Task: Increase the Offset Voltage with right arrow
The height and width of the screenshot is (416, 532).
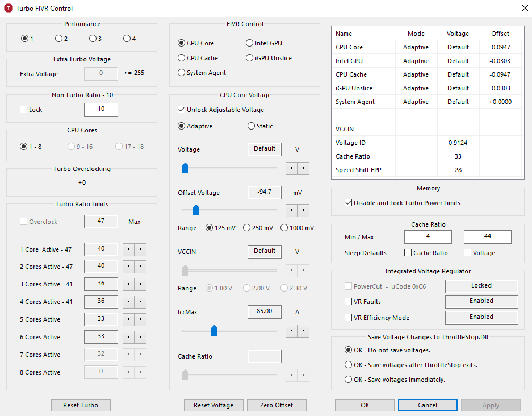Action: 304,211
